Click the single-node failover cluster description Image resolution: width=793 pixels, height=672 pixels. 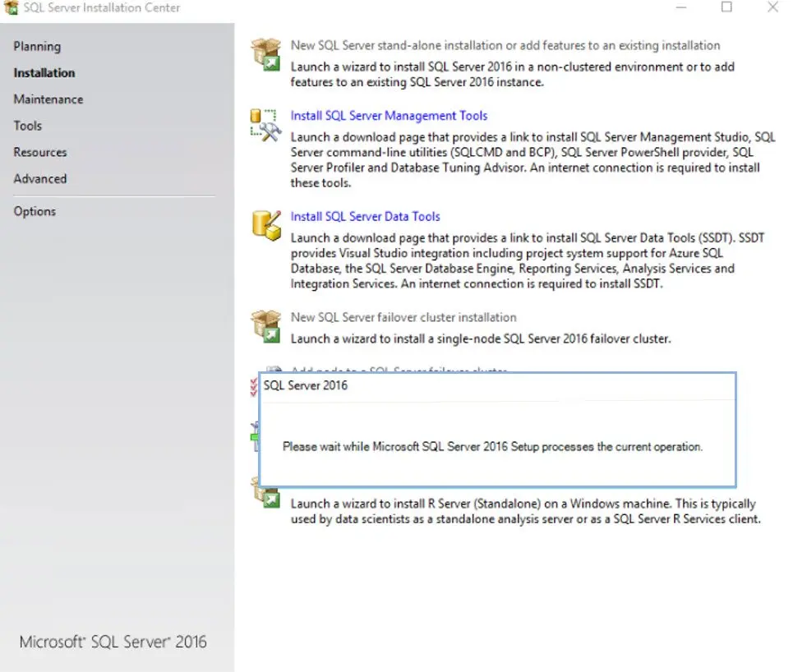(481, 338)
